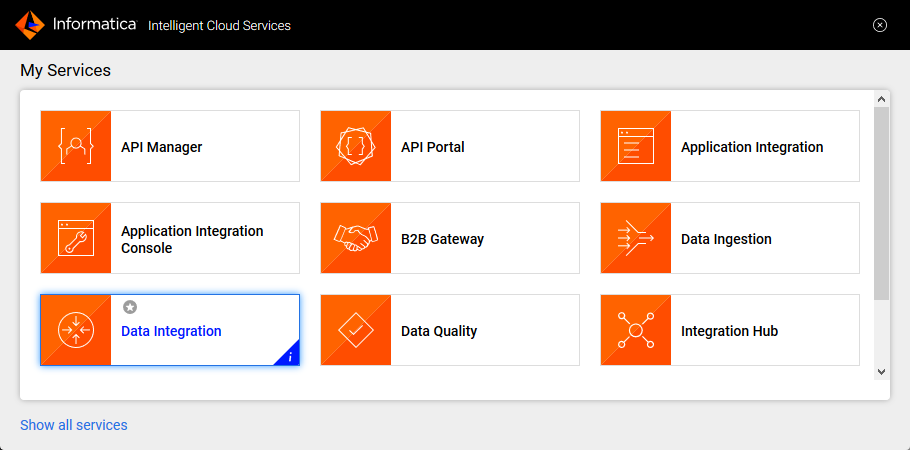Show all services link
The image size is (910, 450).
pos(74,425)
